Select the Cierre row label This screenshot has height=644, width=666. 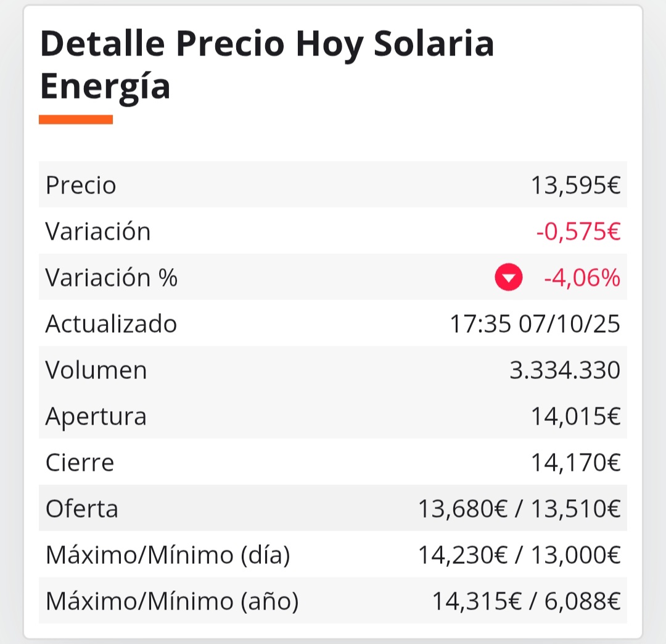[x=80, y=462]
